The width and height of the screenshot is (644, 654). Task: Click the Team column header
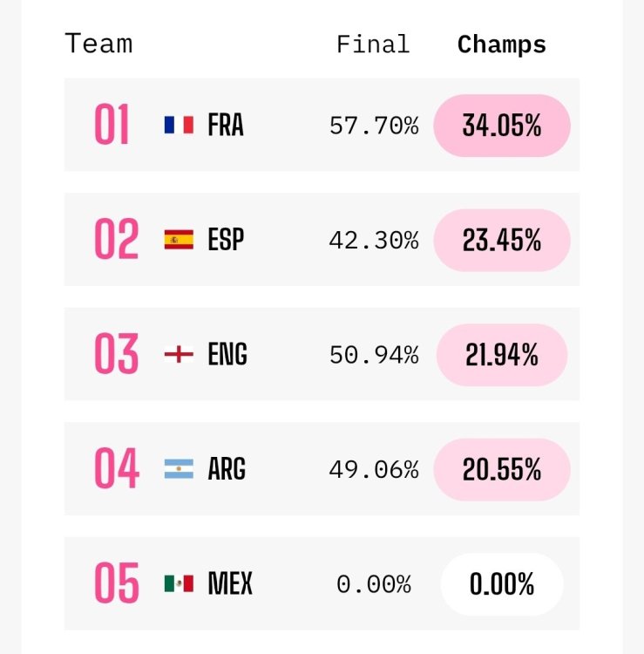coord(98,44)
